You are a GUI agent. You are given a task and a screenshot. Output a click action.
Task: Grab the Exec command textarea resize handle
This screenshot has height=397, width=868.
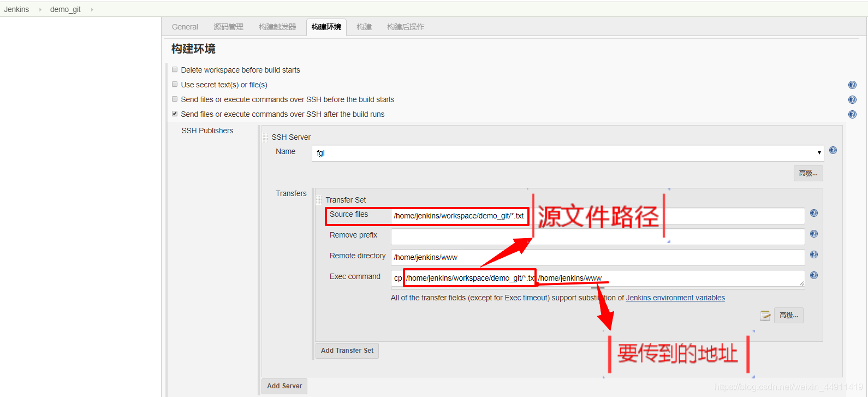[801, 283]
